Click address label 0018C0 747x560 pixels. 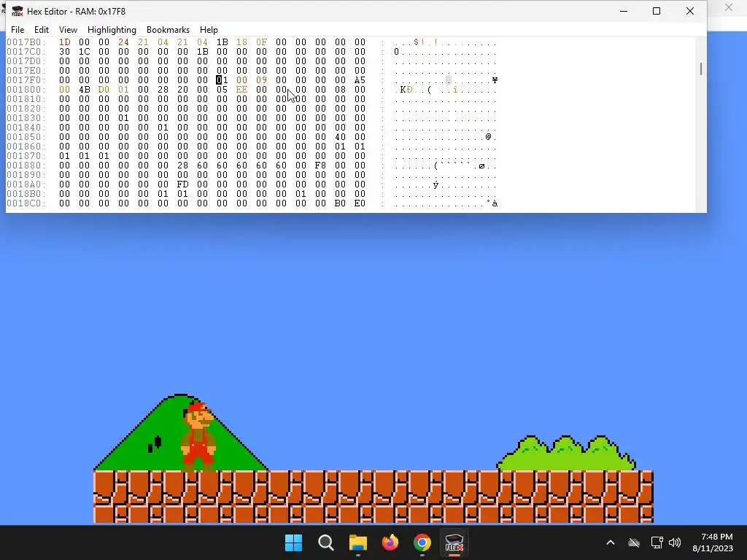(x=26, y=203)
